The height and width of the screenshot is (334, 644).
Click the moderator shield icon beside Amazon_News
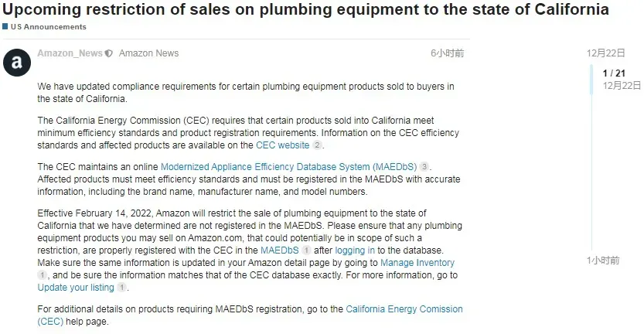(x=109, y=53)
